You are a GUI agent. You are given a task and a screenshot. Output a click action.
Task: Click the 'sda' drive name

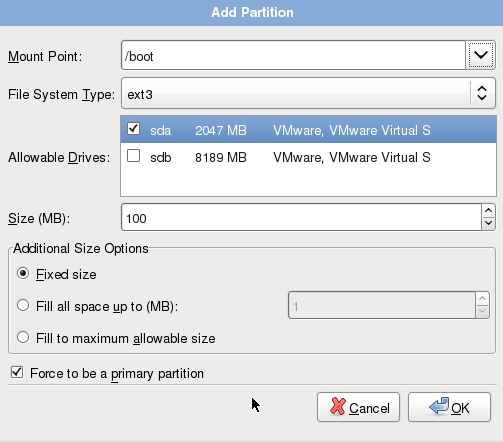(160, 130)
